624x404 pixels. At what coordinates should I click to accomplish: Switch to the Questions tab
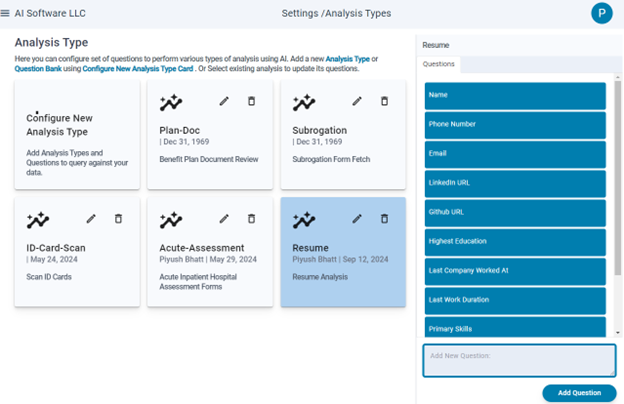439,64
